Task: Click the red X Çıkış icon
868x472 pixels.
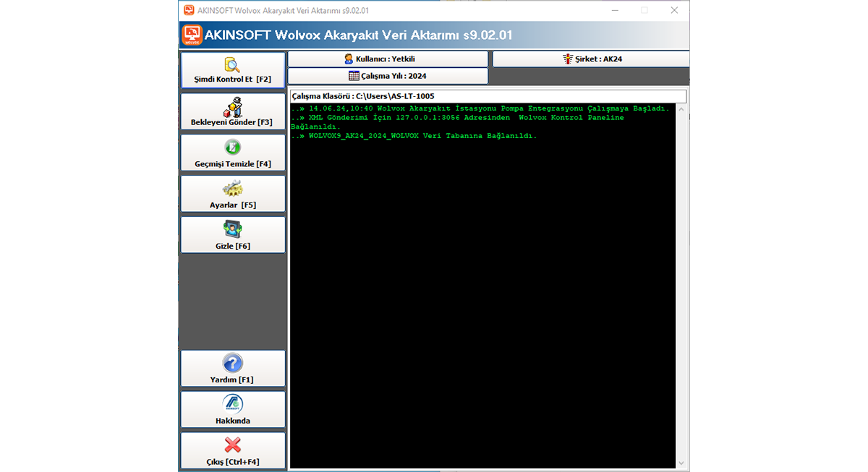Action: 232,445
